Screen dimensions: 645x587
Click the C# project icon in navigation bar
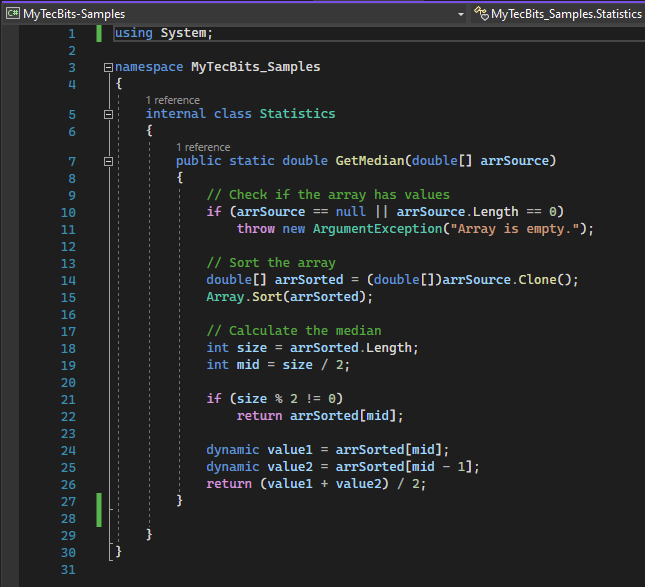point(13,14)
